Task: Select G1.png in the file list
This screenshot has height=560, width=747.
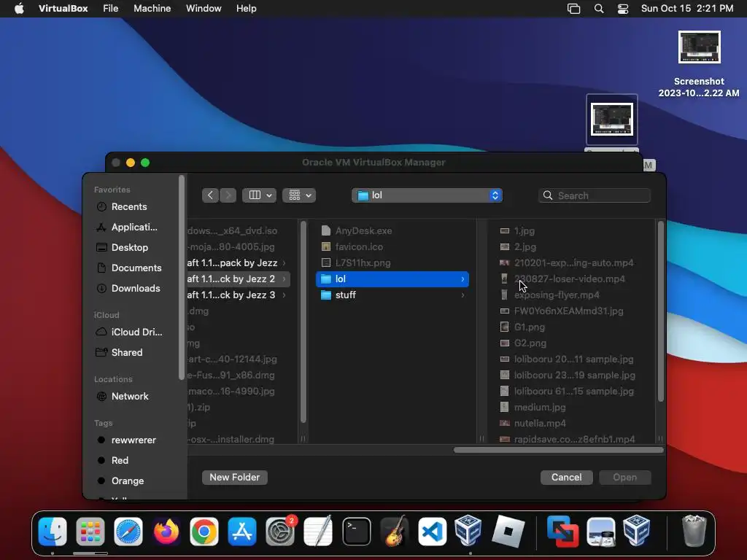Action: tap(530, 327)
